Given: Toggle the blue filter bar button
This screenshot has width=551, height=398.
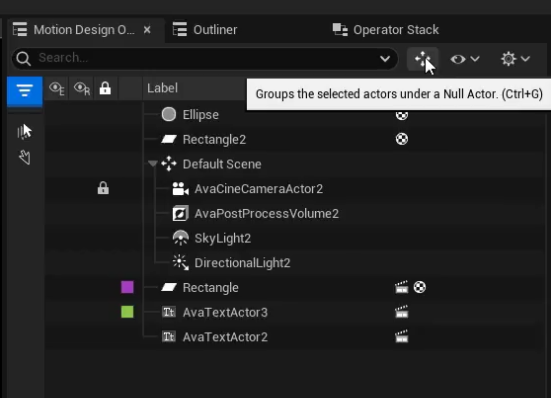Looking at the screenshot, I should click(x=25, y=91).
